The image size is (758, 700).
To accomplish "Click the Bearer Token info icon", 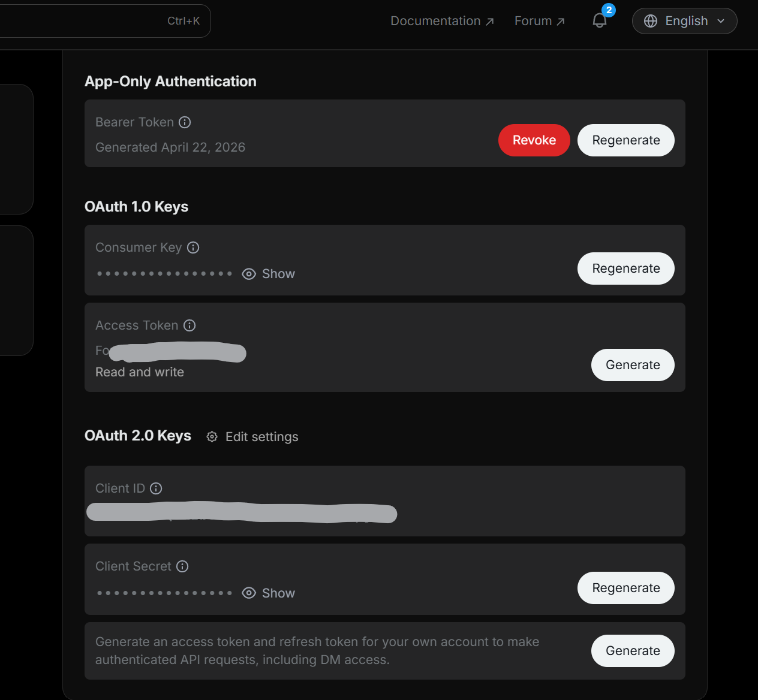I will click(x=185, y=122).
